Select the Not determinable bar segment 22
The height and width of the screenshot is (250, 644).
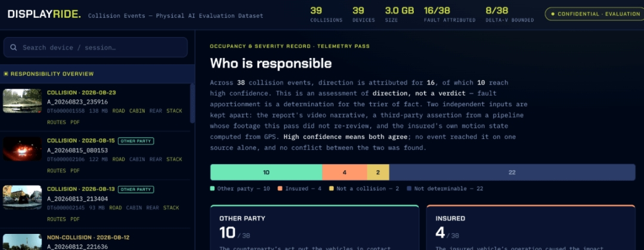coord(512,172)
